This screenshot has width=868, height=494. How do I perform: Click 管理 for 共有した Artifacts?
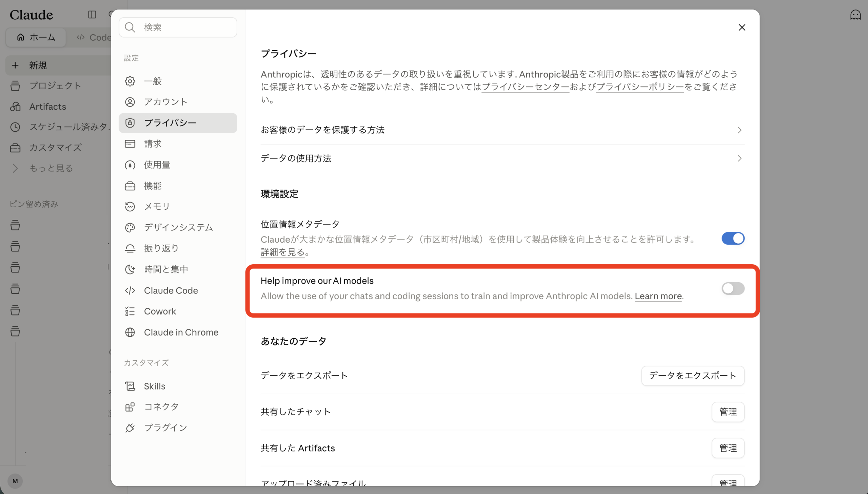(728, 448)
